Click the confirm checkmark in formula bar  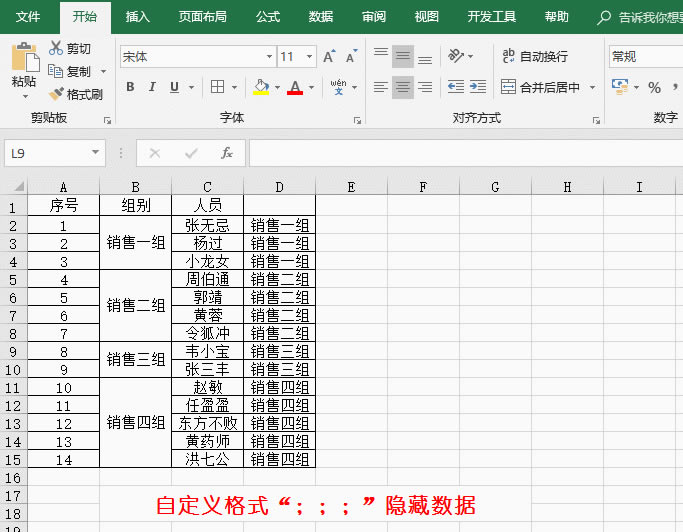[x=191, y=153]
